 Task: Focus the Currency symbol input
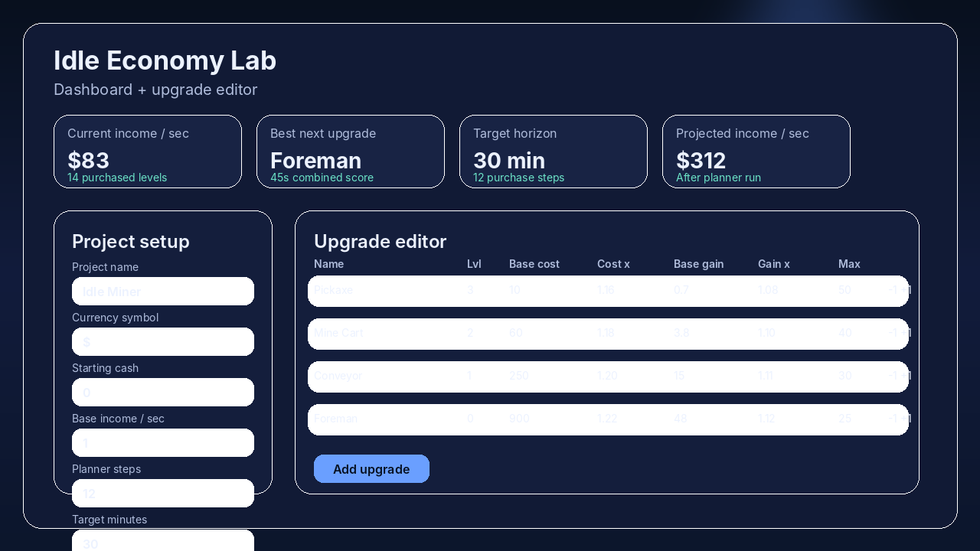point(163,342)
